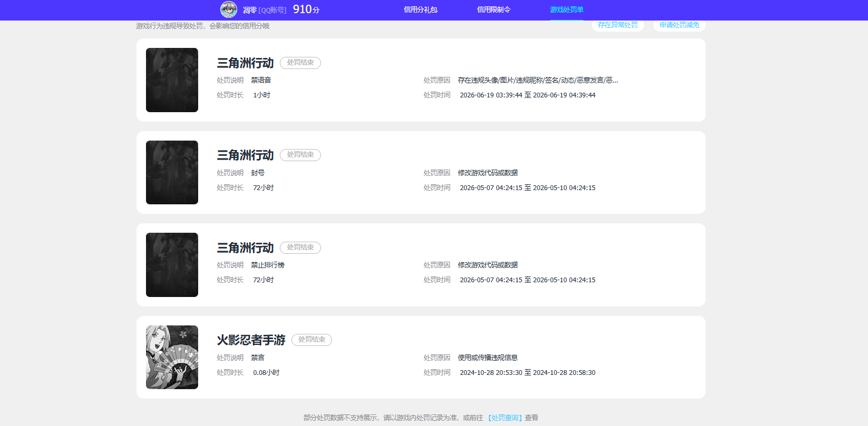The width and height of the screenshot is (868, 426).
Task: Click the 火影忍者手游 game thumbnail
Action: [172, 357]
